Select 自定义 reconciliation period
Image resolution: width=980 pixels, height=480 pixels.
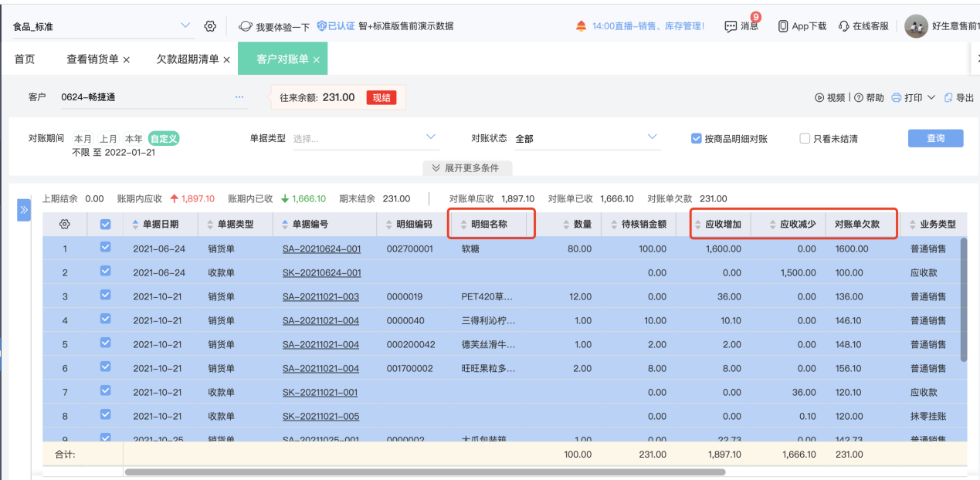164,139
